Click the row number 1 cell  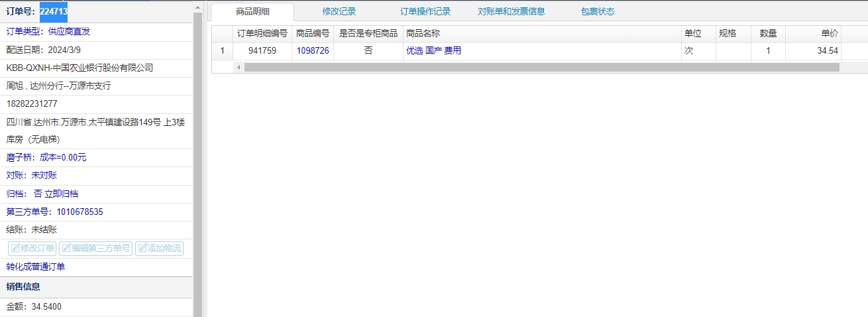[223, 50]
